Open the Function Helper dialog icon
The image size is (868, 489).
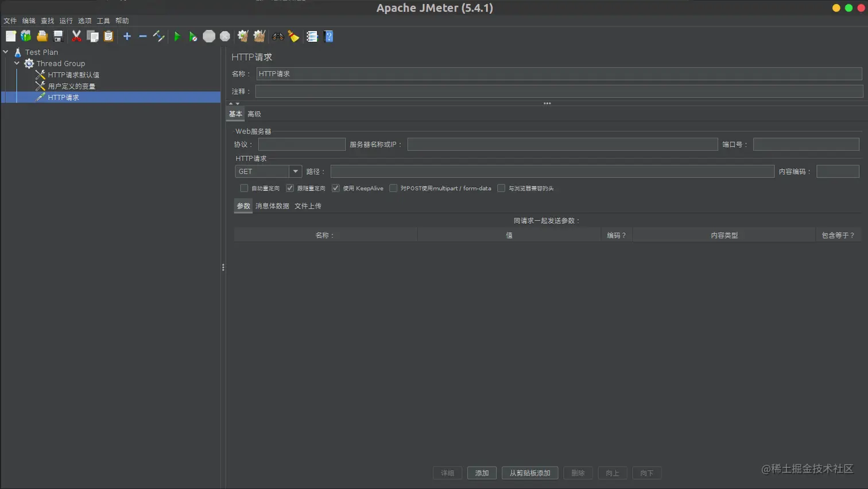[x=312, y=36]
